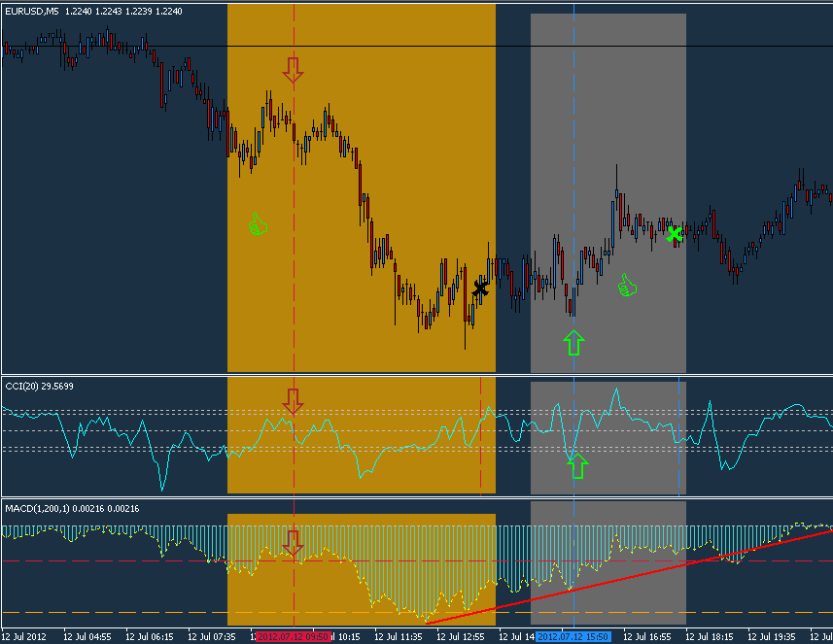Select the green thumbs-up inside the orange zone
Viewport: 833px width, 644px height.
point(258,224)
